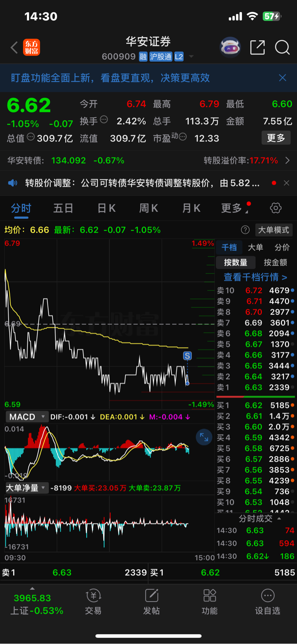Tap the share icon
Viewport: 297px width, 644px height.
[x=258, y=47]
